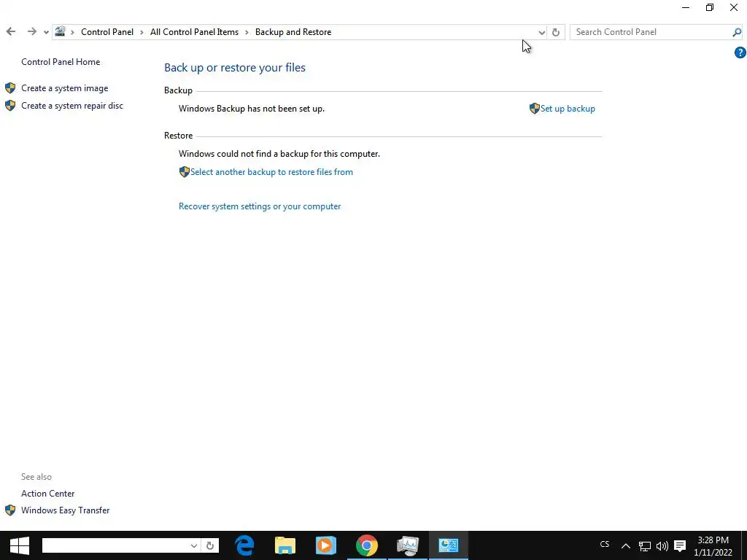The height and width of the screenshot is (560, 747).
Task: Click the taskbar clock showing 3:28 PM
Action: pos(713,546)
